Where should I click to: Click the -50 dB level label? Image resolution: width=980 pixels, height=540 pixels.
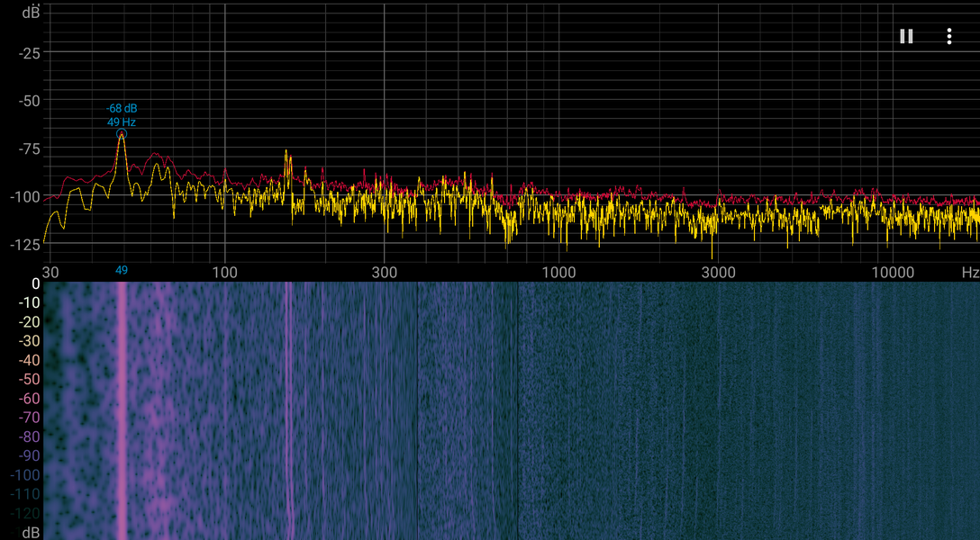(x=30, y=101)
